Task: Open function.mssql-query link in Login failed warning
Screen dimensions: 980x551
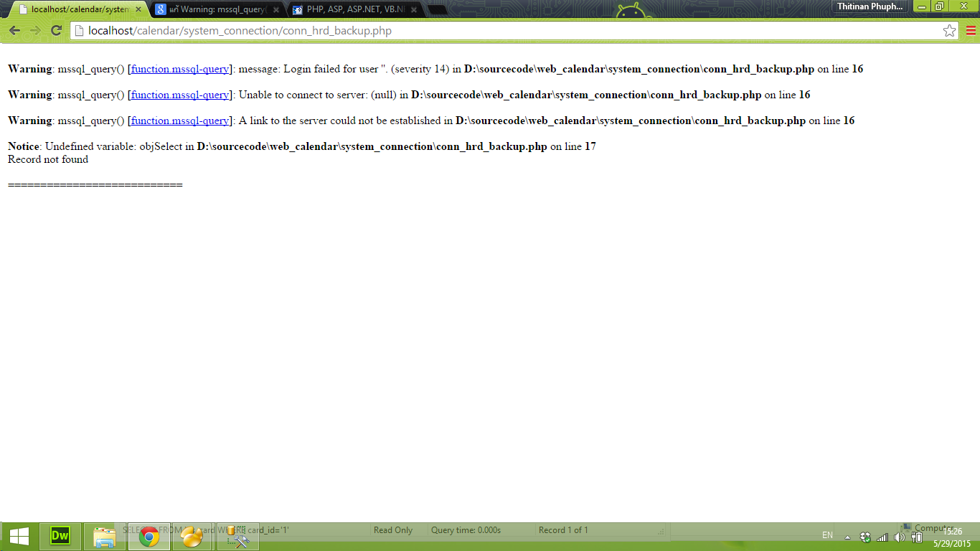Action: [179, 69]
